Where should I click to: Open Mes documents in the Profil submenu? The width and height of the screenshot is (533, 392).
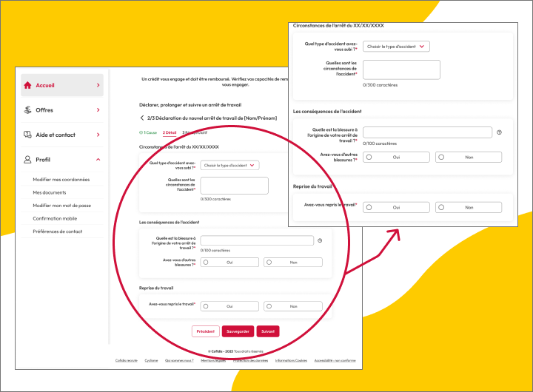coord(50,192)
